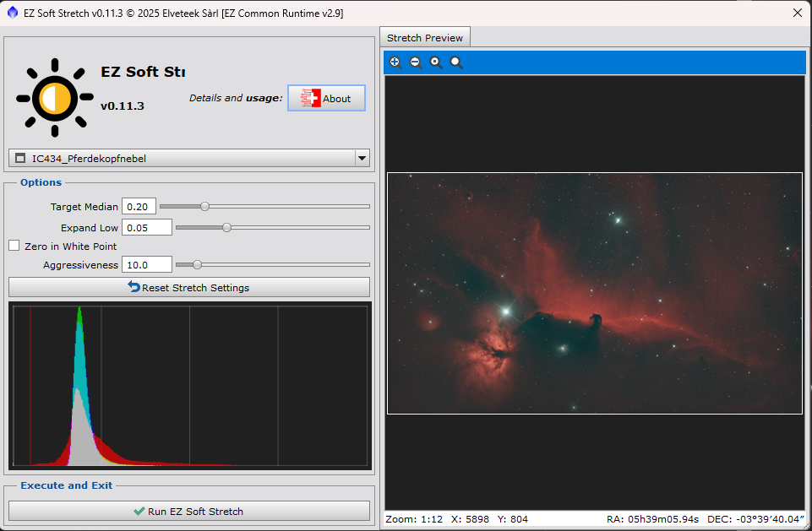
Task: Click the Target Median slider handle
Action: click(x=204, y=206)
